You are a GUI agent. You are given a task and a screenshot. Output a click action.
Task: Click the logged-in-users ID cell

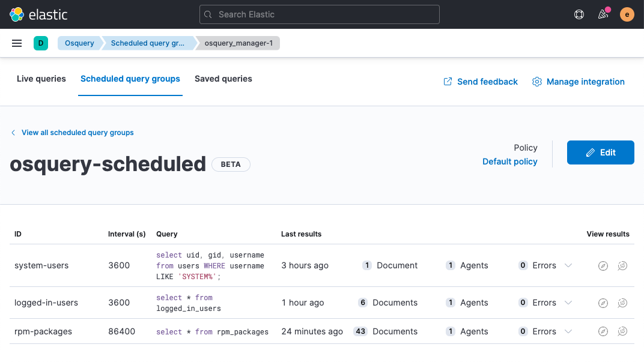[46, 303]
